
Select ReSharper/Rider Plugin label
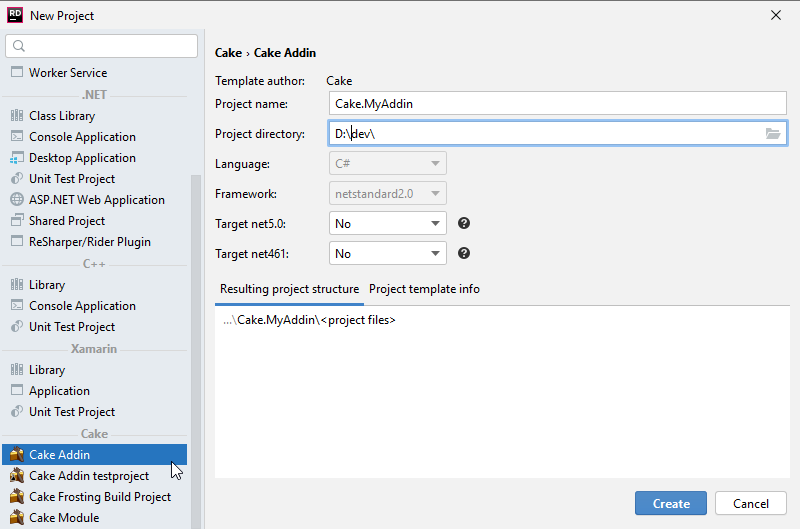[x=90, y=242]
